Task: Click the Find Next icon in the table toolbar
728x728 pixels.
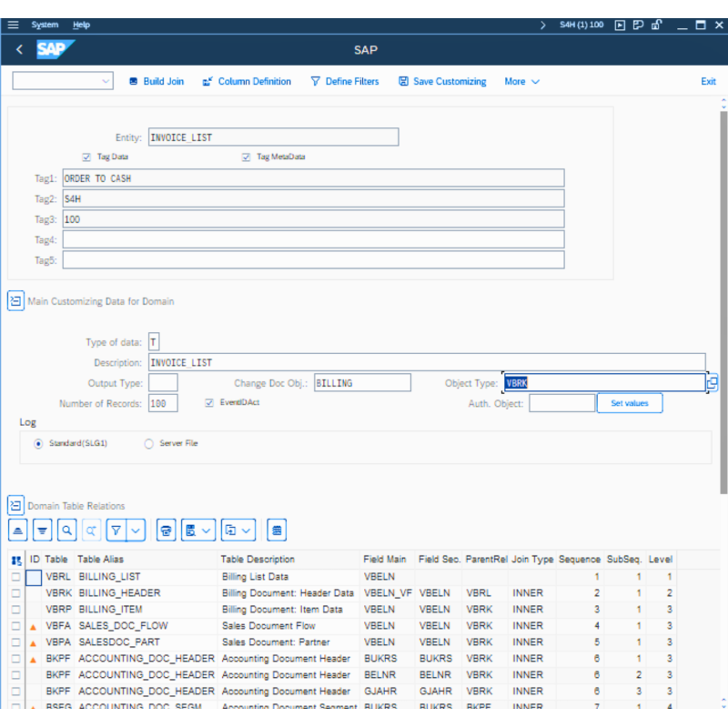Action: [89, 530]
